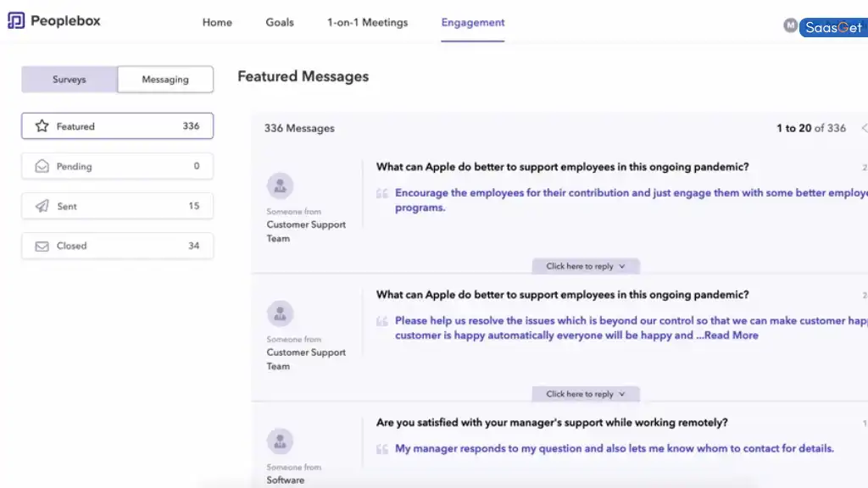Go to previous page of messages arrow
Viewport: 868px width, 488px height.
click(864, 129)
